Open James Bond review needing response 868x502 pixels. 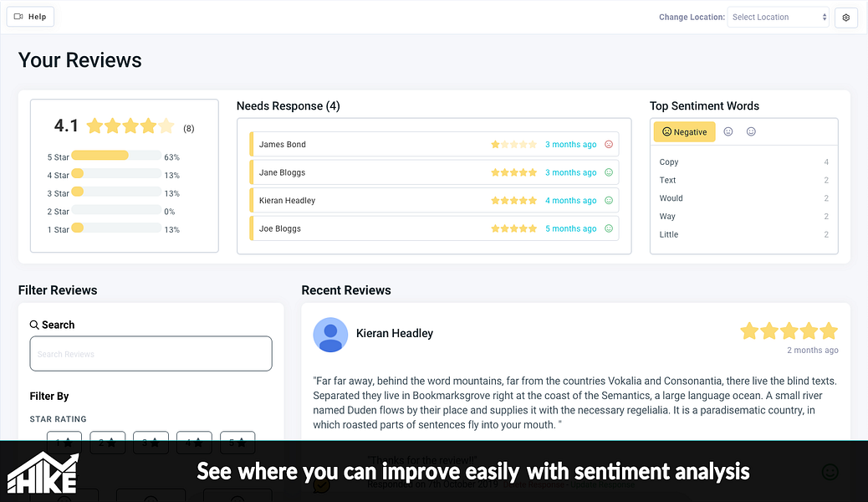pos(434,144)
